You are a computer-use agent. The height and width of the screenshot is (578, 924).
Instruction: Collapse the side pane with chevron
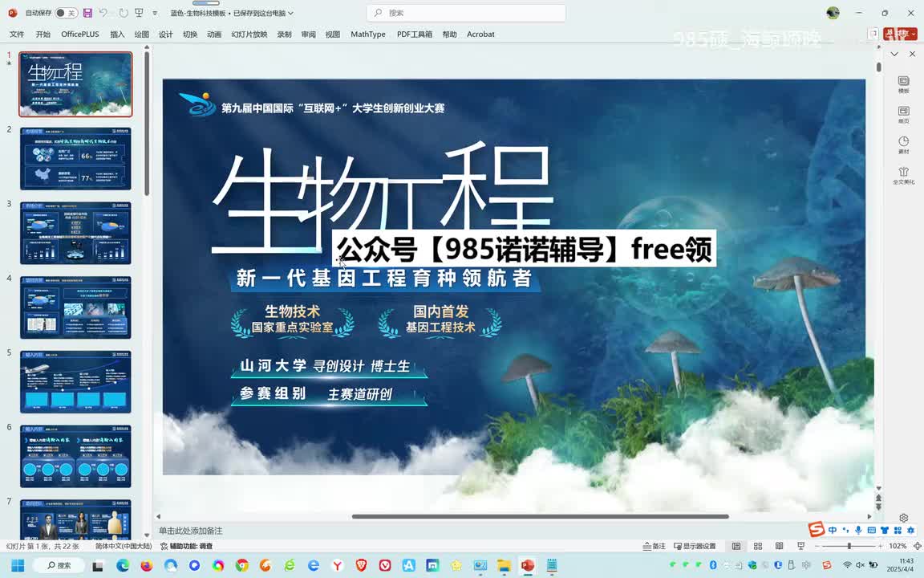pyautogui.click(x=894, y=55)
